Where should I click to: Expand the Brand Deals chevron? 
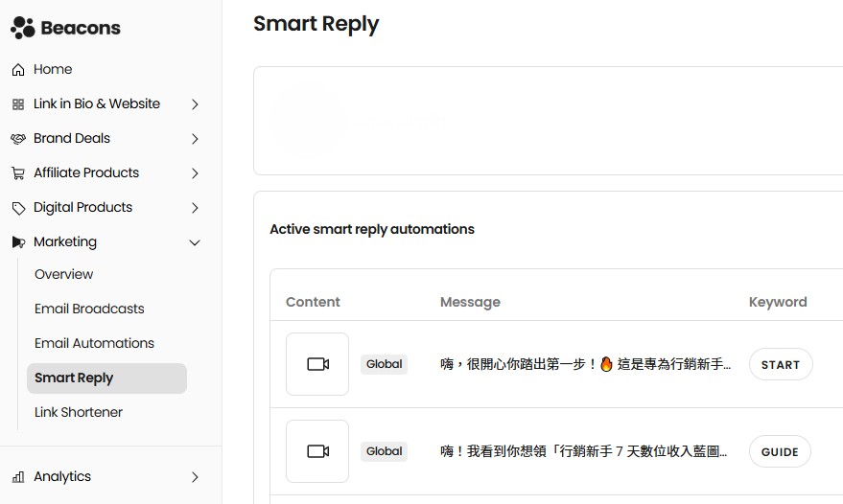point(195,139)
